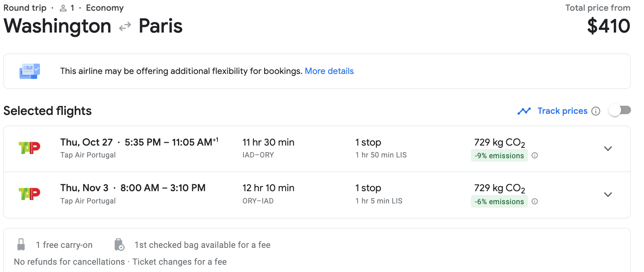The image size is (644, 272).
Task: Enable the Track prices toggle
Action: 620,111
